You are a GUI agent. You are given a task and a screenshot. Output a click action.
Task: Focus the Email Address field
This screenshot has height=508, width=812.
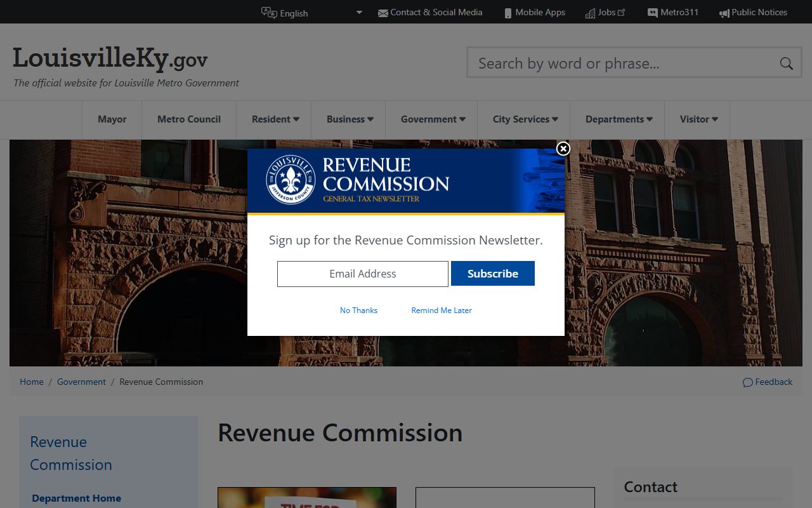tap(363, 274)
